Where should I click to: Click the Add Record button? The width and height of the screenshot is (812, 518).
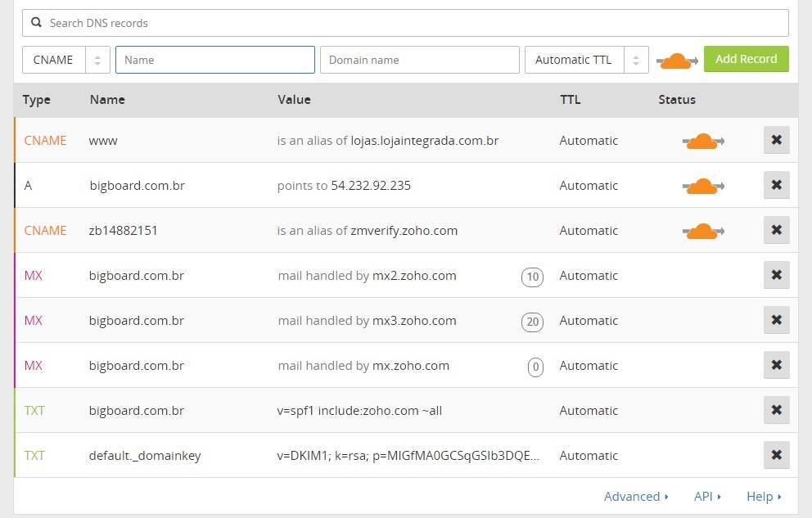coord(746,59)
